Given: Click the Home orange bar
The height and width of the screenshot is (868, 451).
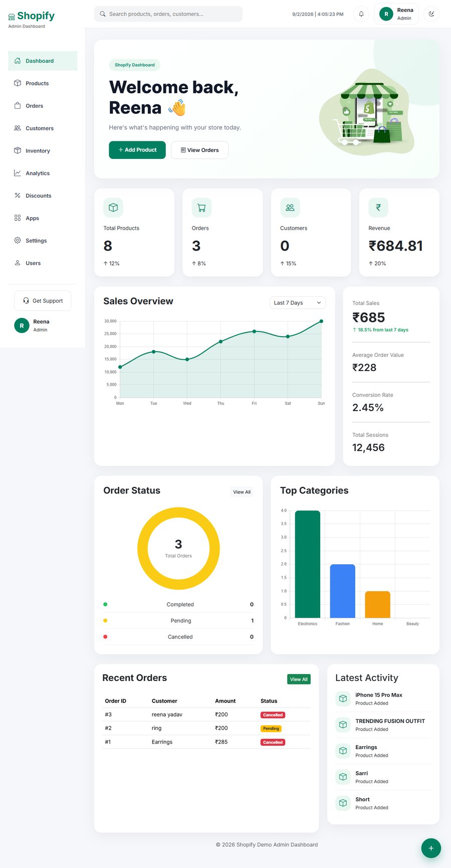Looking at the screenshot, I should (x=378, y=604).
